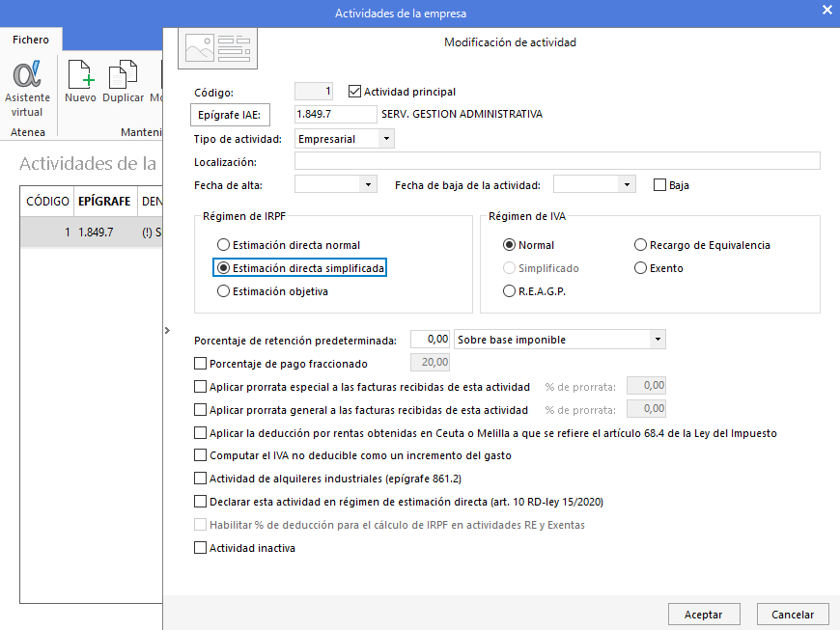The height and width of the screenshot is (630, 840).
Task: Select table row with epígrafe 1.849.7
Action: [x=92, y=232]
